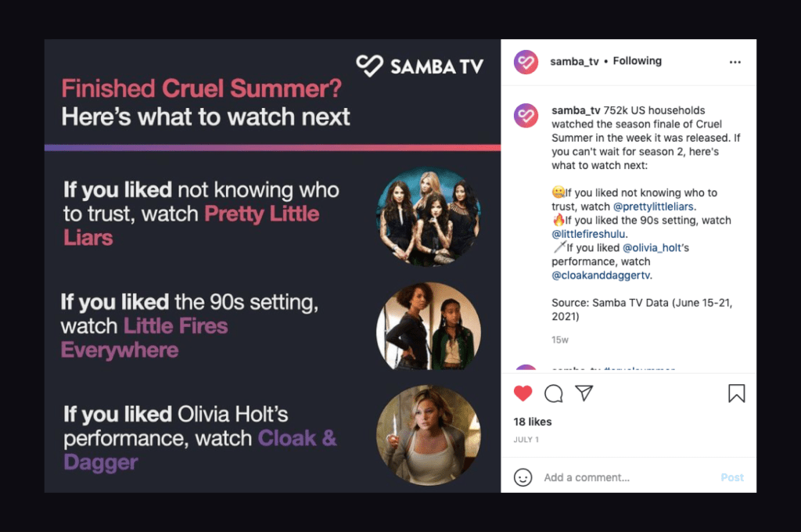Click samba_tv avatar beside the caption
The width and height of the screenshot is (801, 532).
pos(526,116)
